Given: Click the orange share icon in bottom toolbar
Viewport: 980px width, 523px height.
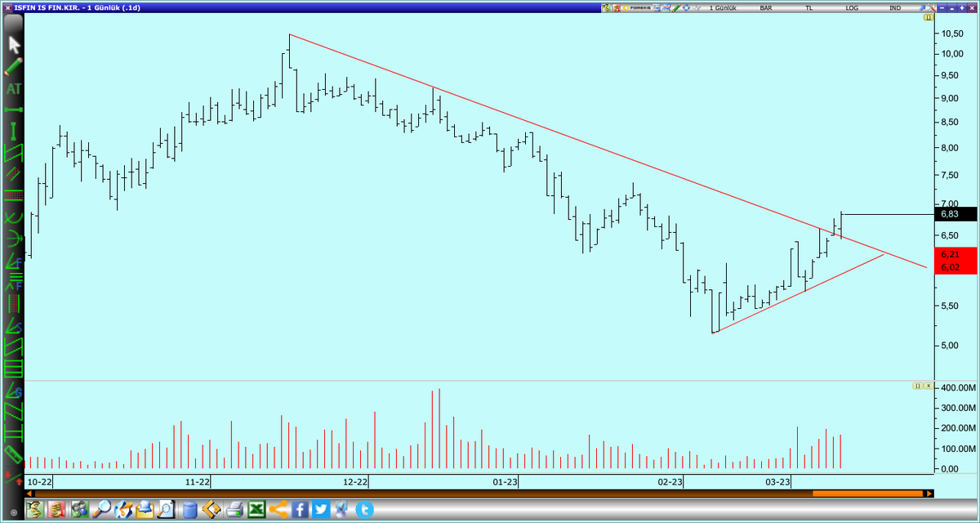Looking at the screenshot, I should click(x=278, y=511).
